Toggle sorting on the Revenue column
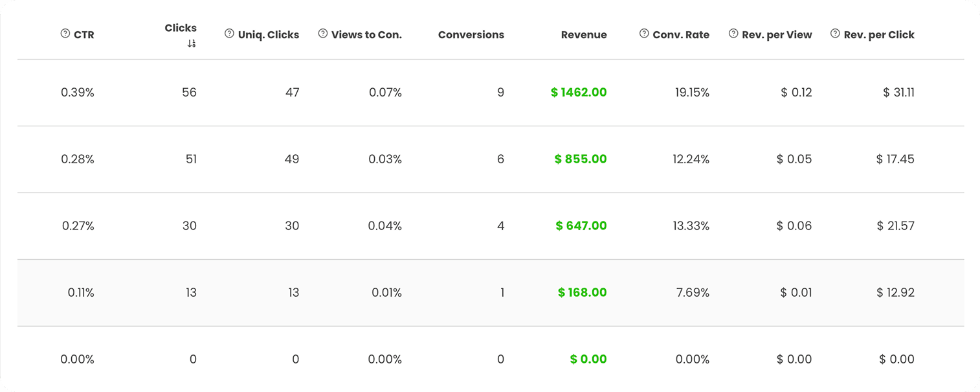This screenshot has width=980, height=392. click(583, 34)
